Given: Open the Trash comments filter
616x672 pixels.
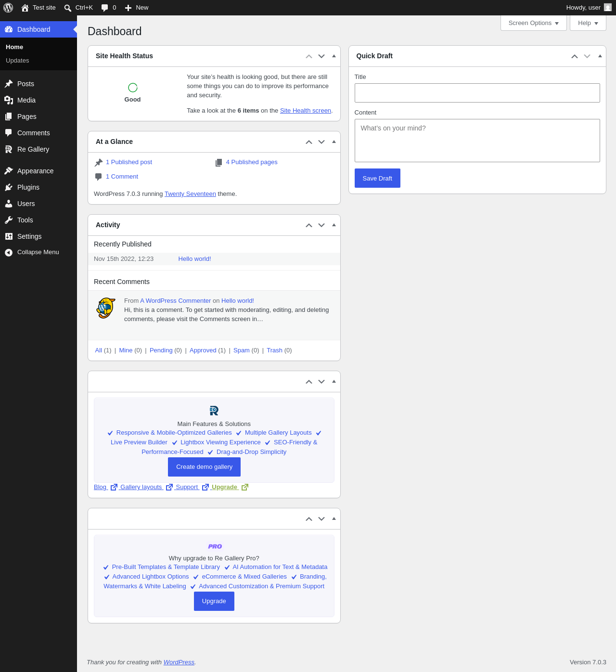Looking at the screenshot, I should coord(274,350).
